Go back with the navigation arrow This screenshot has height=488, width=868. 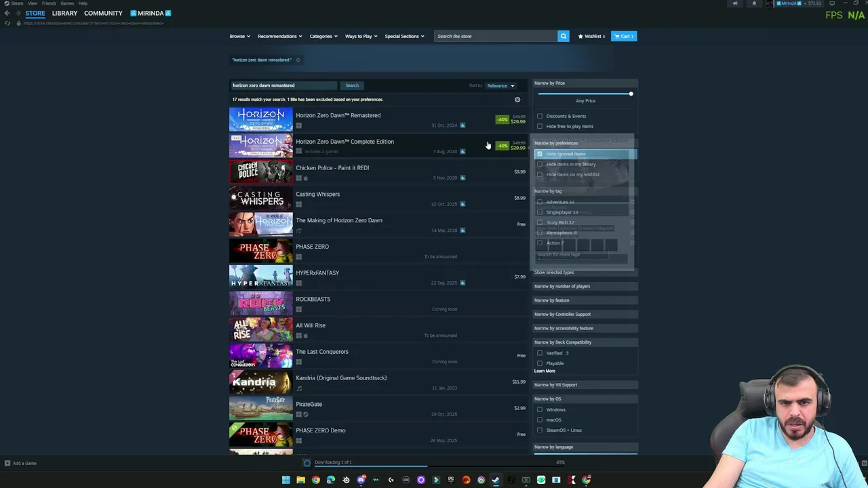click(7, 13)
